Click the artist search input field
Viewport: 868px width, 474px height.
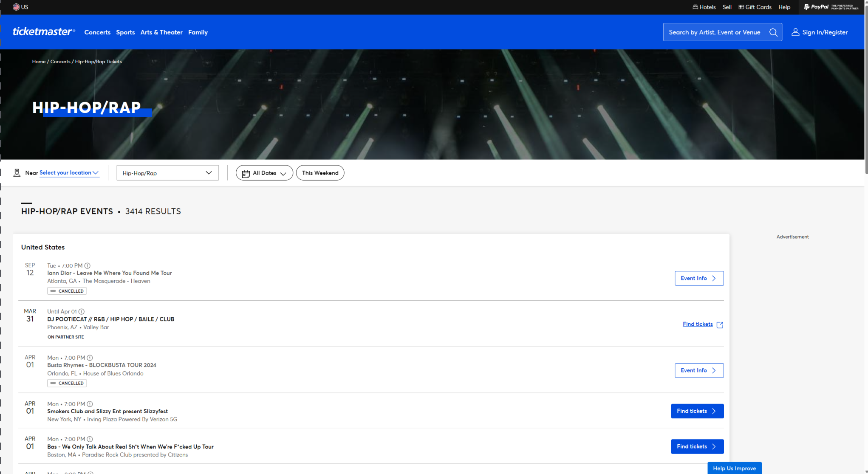(x=715, y=32)
